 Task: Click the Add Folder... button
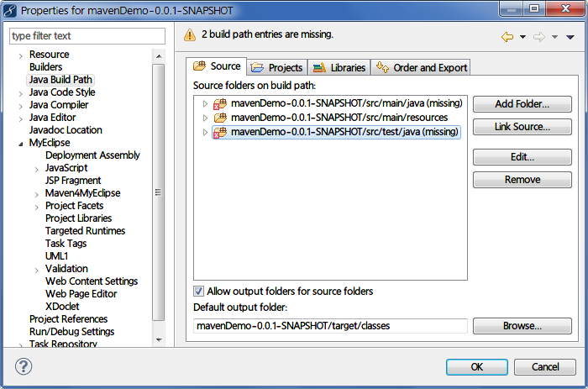(x=522, y=104)
